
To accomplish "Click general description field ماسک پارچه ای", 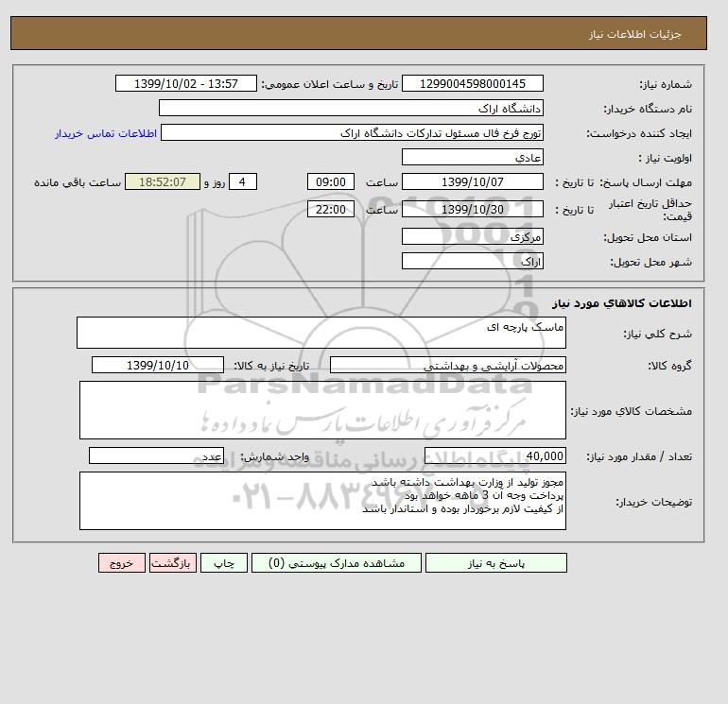I will tap(321, 333).
